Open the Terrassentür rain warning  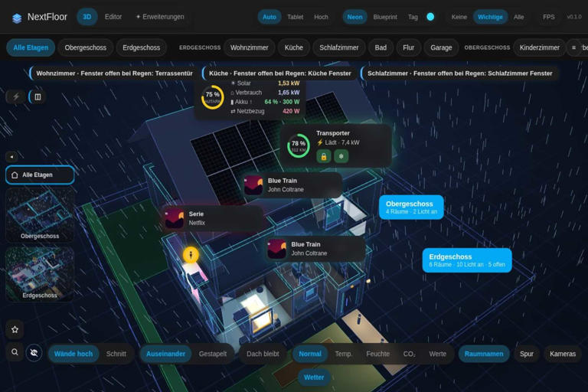[113, 73]
